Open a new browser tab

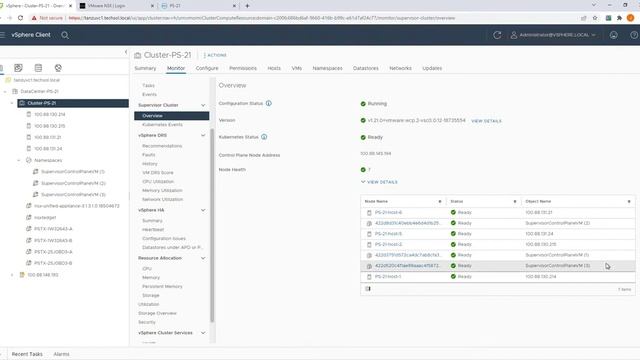[247, 6]
